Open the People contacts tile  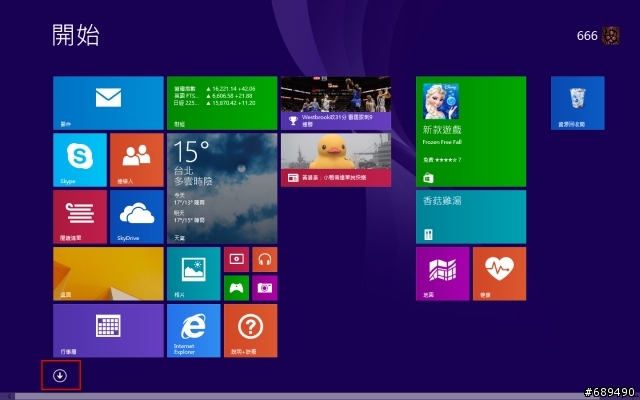click(137, 160)
